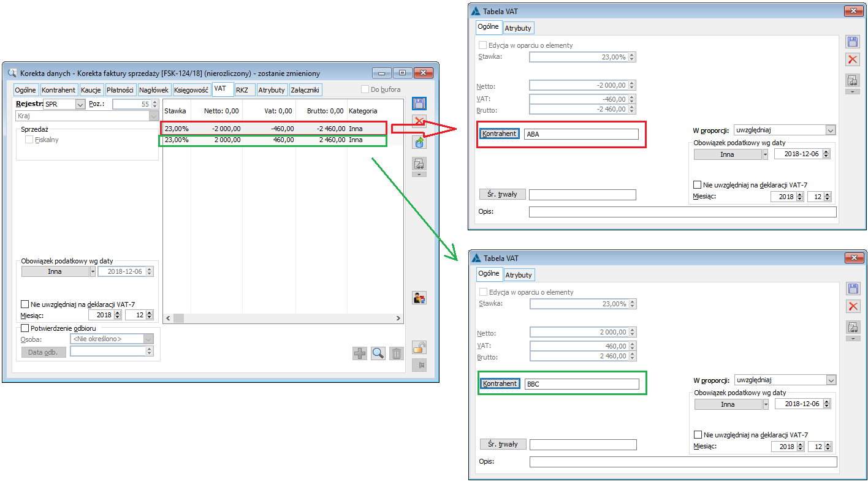Toggle Nie uwzględniaj na deklaracji VAT-7 in Korekta danych
This screenshot has width=868, height=487.
25,304
